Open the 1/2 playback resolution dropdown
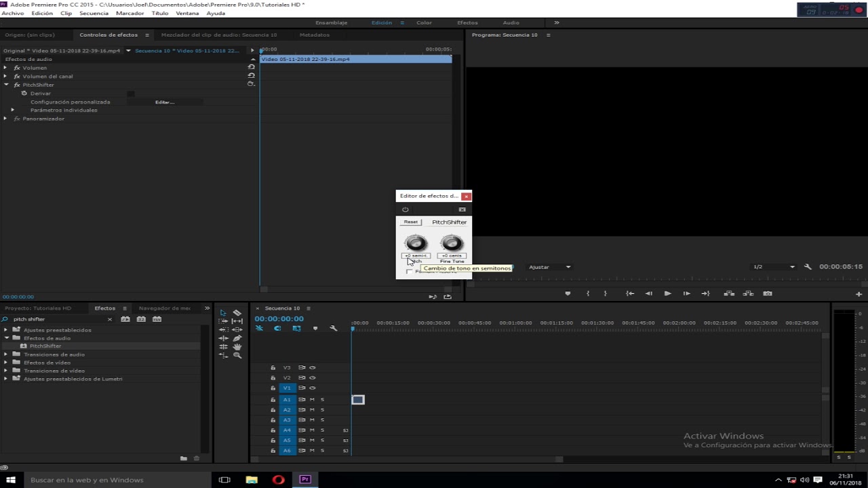868x488 pixels. tap(774, 267)
